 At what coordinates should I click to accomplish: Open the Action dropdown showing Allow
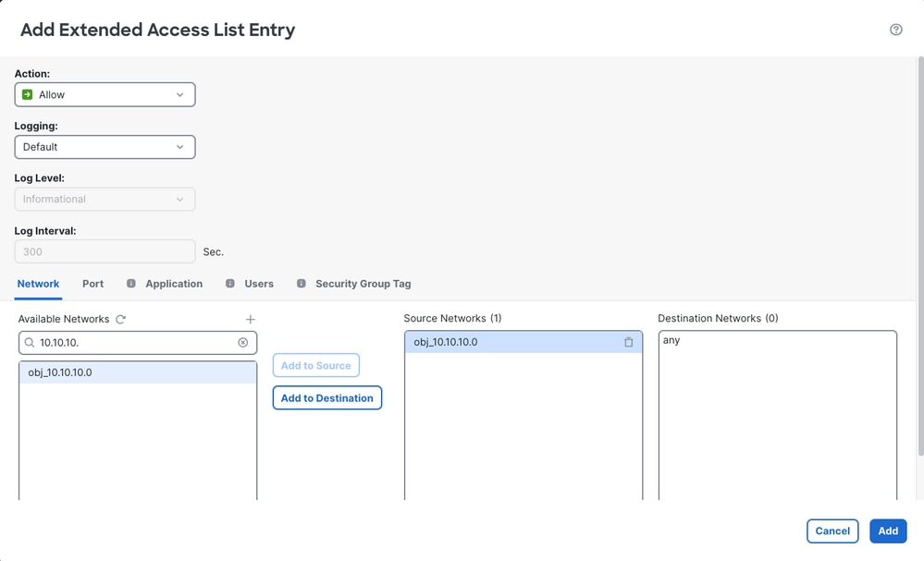(x=105, y=95)
